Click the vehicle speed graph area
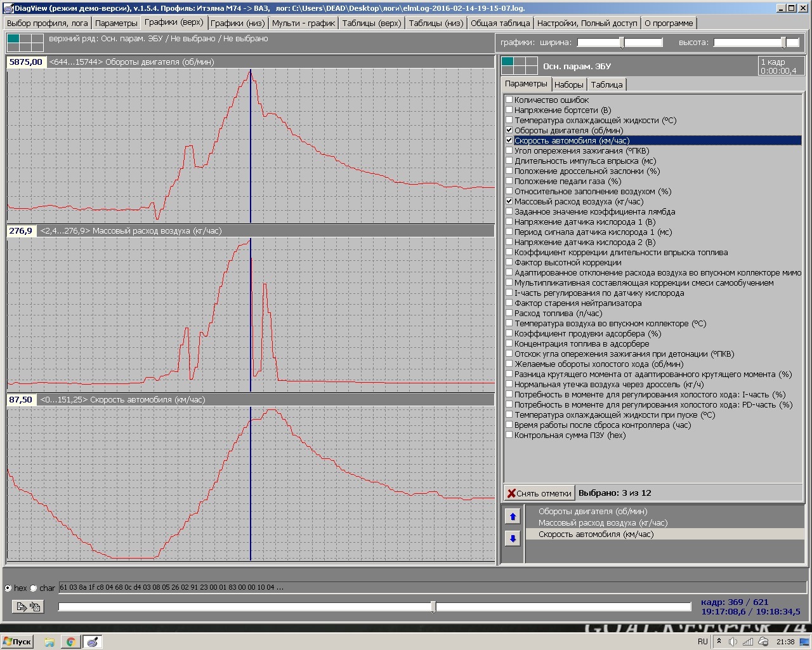This screenshot has height=650, width=812. 251,484
